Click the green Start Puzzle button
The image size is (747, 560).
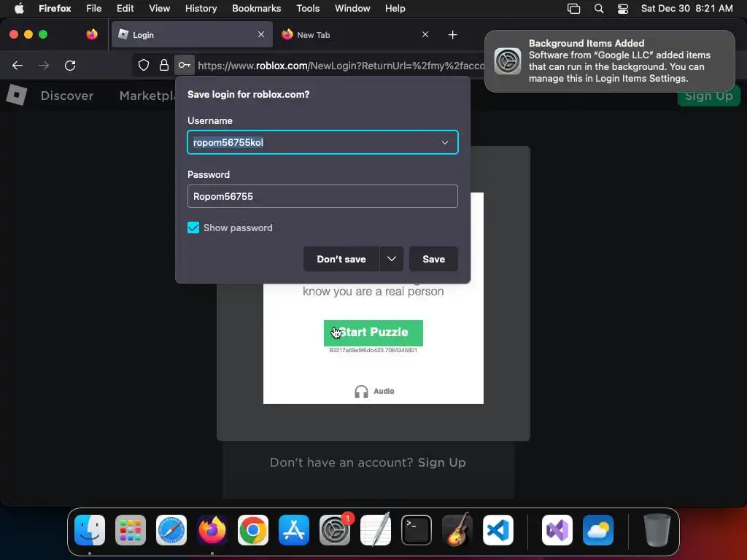click(373, 332)
